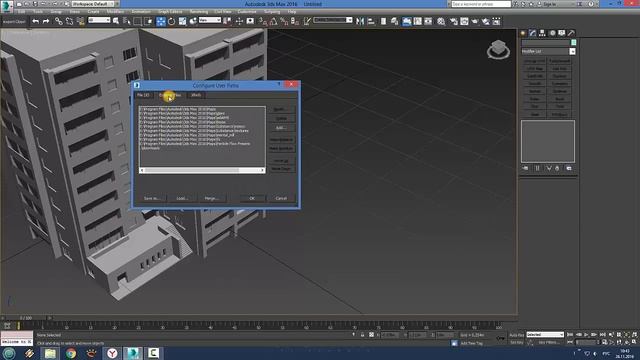Click Pin Stack below modifier stack
The image size is (640, 360).
pos(525,168)
